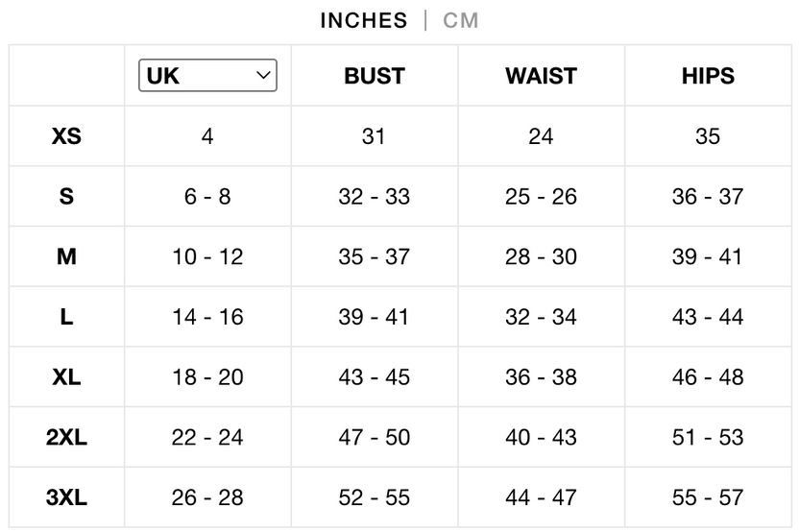This screenshot has width=799, height=532.
Task: Select the S size row label
Action: 67,196
